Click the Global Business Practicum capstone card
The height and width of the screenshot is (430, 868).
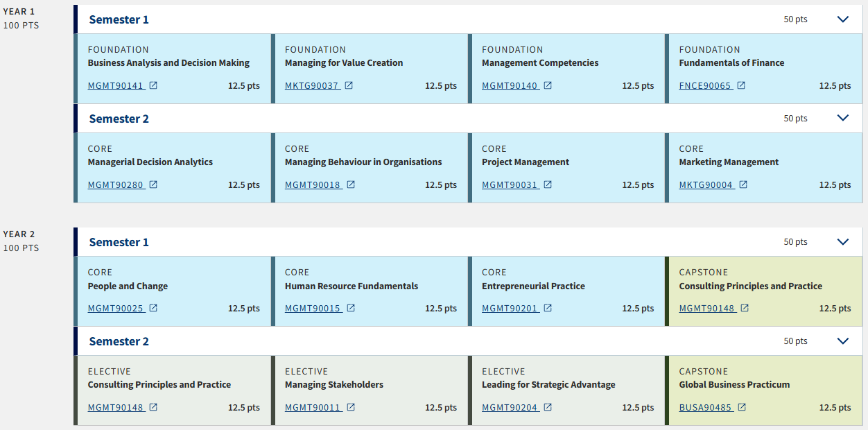[x=764, y=390]
